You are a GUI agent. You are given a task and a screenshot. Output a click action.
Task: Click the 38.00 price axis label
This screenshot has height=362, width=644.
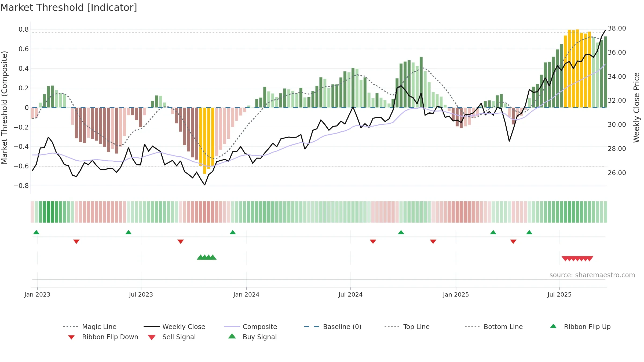click(x=617, y=28)
